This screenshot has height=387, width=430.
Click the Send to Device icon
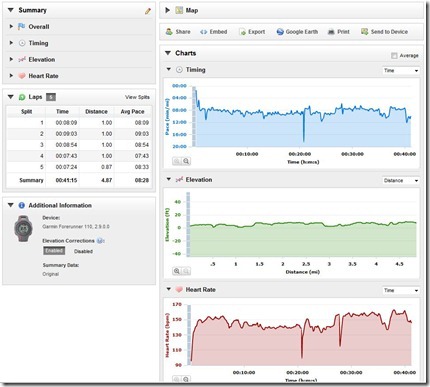[365, 32]
